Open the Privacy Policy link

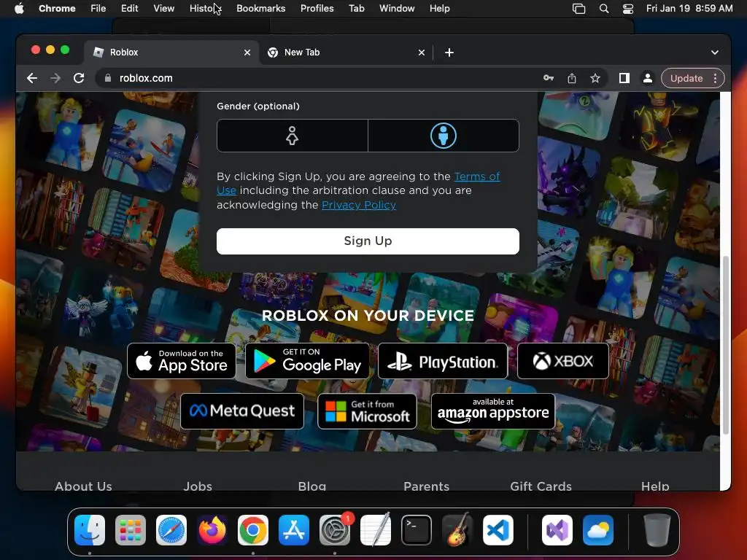coord(359,205)
